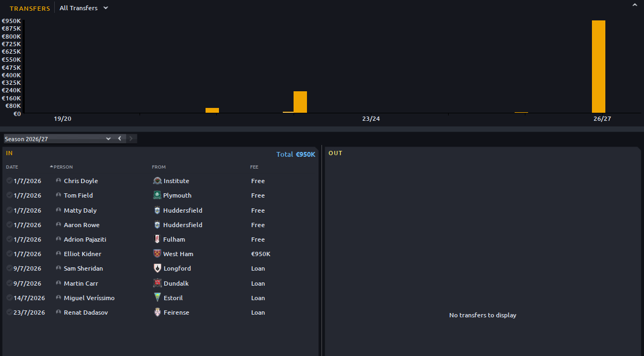Click the 14/7/2026 date cell

[30, 298]
